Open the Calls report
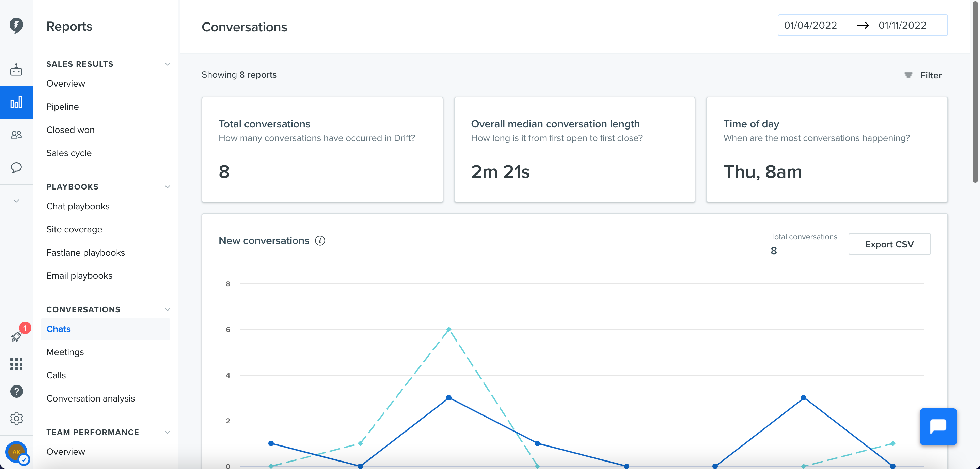 click(56, 375)
